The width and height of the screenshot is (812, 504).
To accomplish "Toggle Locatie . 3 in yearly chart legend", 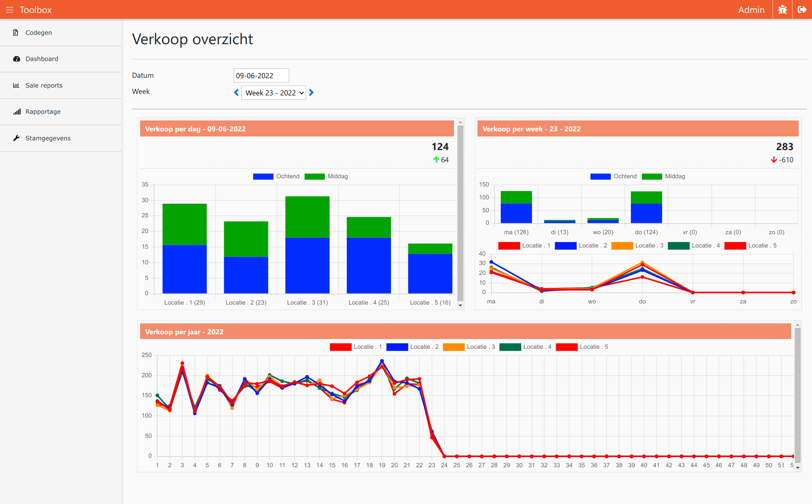I will pos(469,347).
